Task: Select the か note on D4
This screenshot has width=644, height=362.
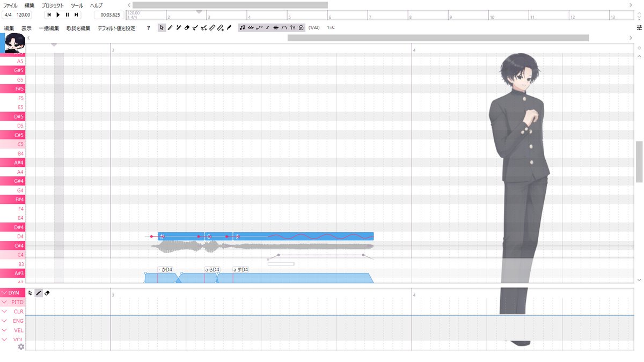Action: [181, 236]
